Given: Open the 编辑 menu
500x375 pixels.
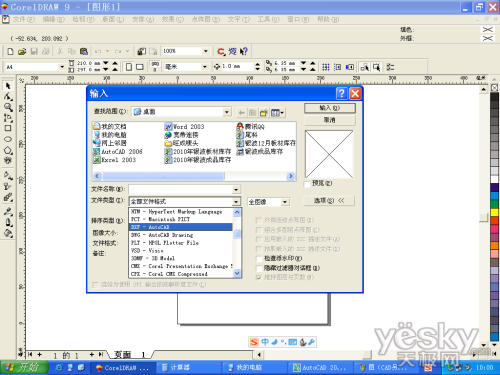Looking at the screenshot, I should click(x=54, y=19).
